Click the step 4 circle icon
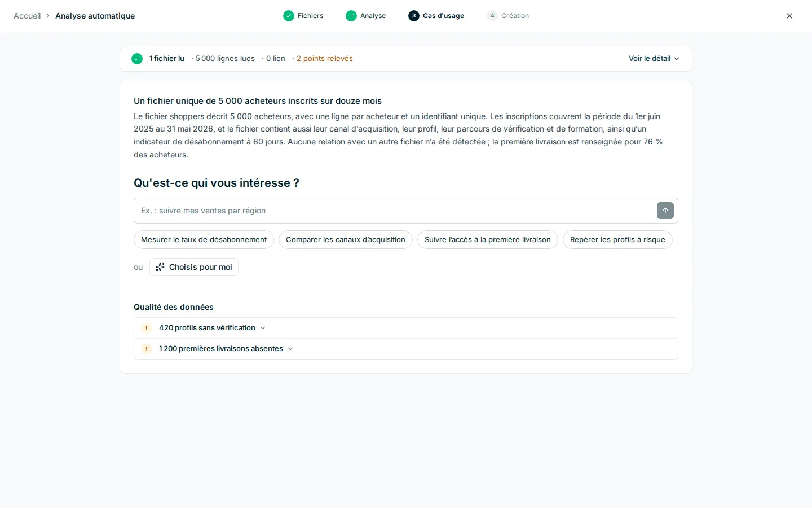Image resolution: width=812 pixels, height=508 pixels. coord(492,16)
